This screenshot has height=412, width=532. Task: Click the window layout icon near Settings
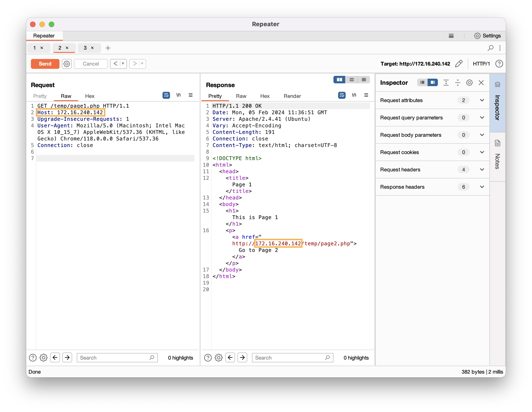(x=451, y=36)
